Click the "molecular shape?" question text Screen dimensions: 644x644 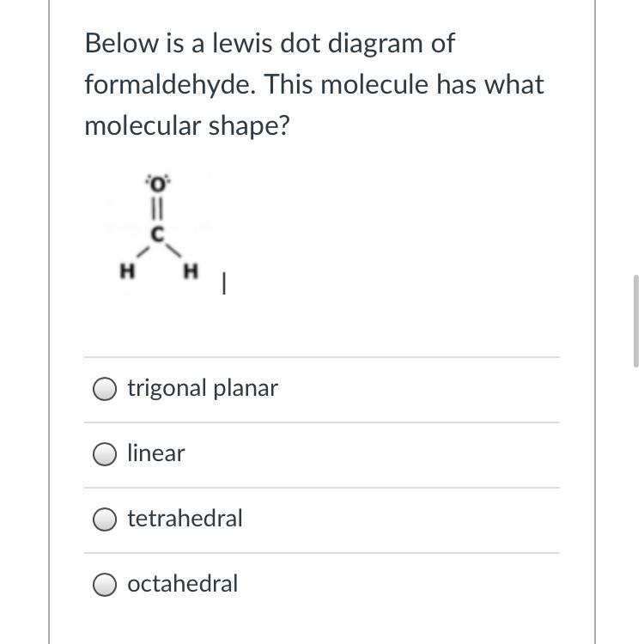pos(187,125)
